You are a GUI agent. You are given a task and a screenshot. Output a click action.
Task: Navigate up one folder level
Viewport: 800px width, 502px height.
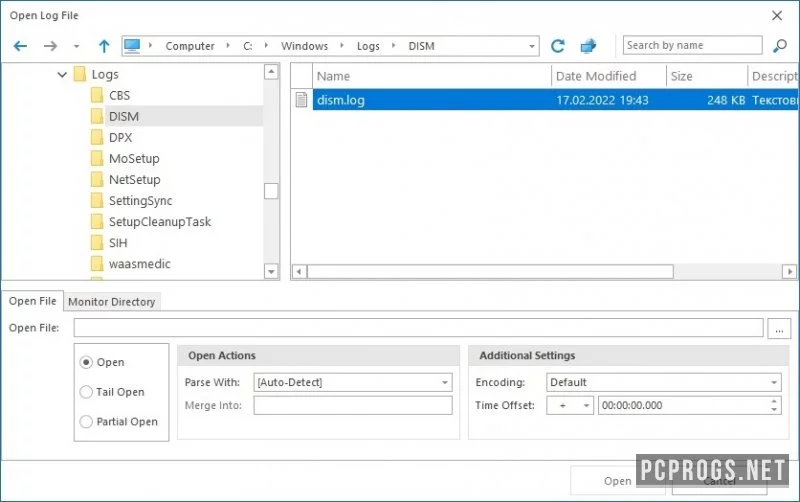[104, 46]
